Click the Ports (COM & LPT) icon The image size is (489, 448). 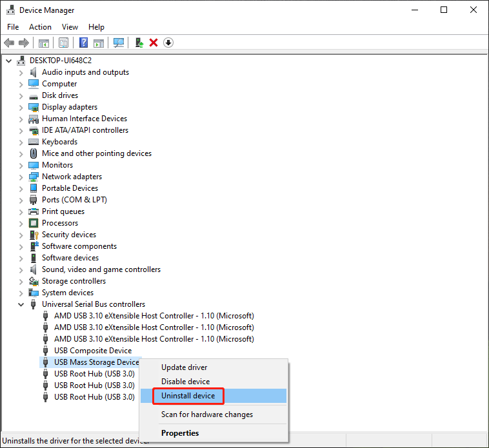tap(33, 200)
